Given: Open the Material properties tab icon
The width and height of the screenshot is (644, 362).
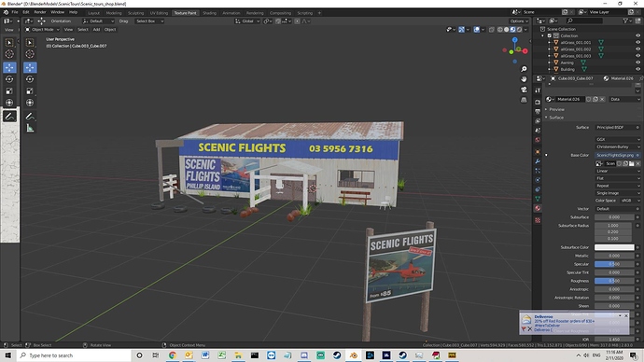Looking at the screenshot, I should (538, 208).
